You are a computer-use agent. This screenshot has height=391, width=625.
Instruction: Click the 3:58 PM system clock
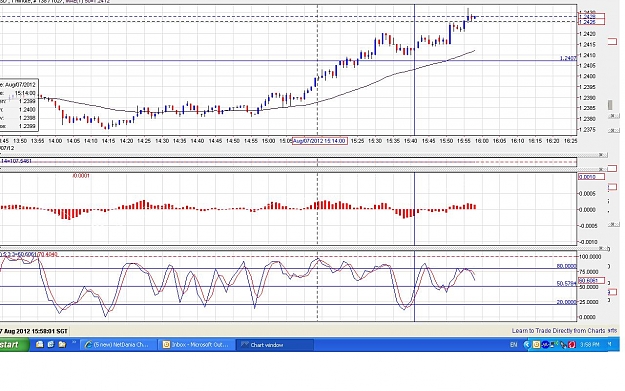point(590,345)
